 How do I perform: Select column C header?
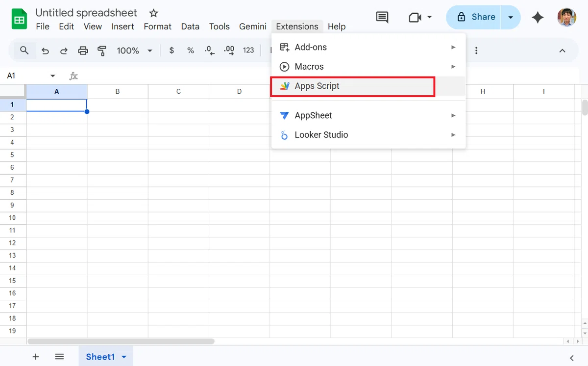[x=178, y=91]
